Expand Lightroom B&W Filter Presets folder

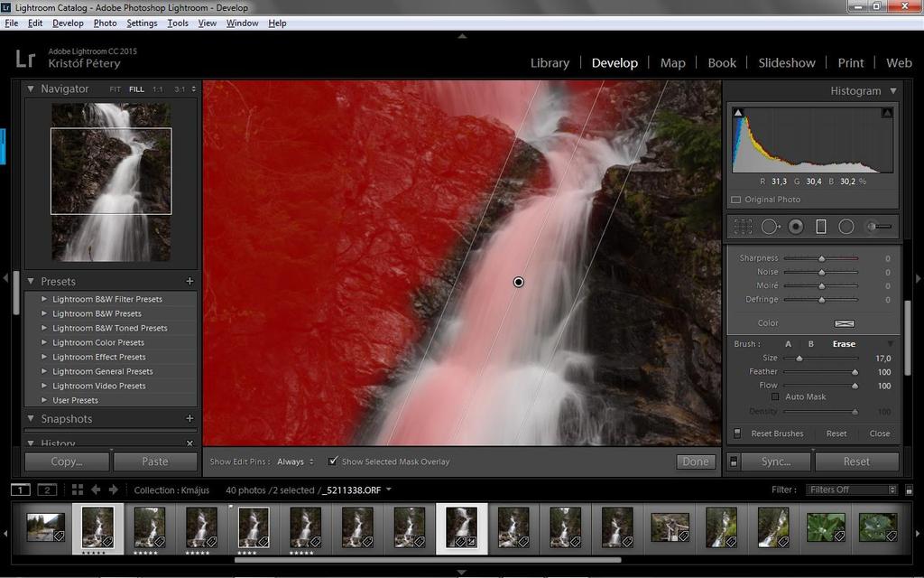44,299
